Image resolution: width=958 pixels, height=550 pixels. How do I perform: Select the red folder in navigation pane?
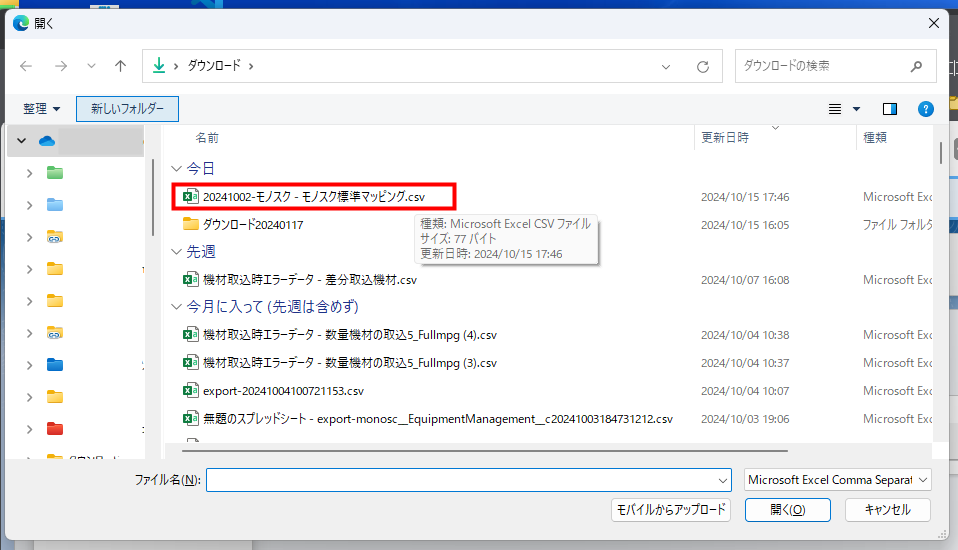pyautogui.click(x=55, y=429)
